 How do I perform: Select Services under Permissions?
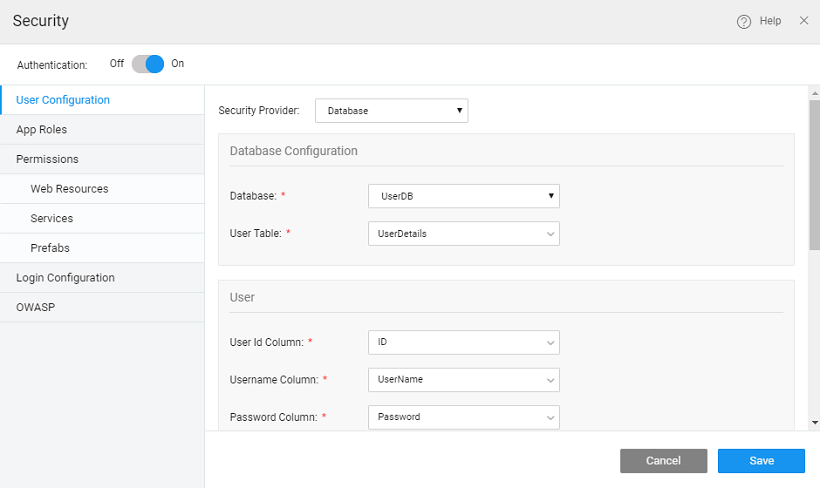coord(52,218)
